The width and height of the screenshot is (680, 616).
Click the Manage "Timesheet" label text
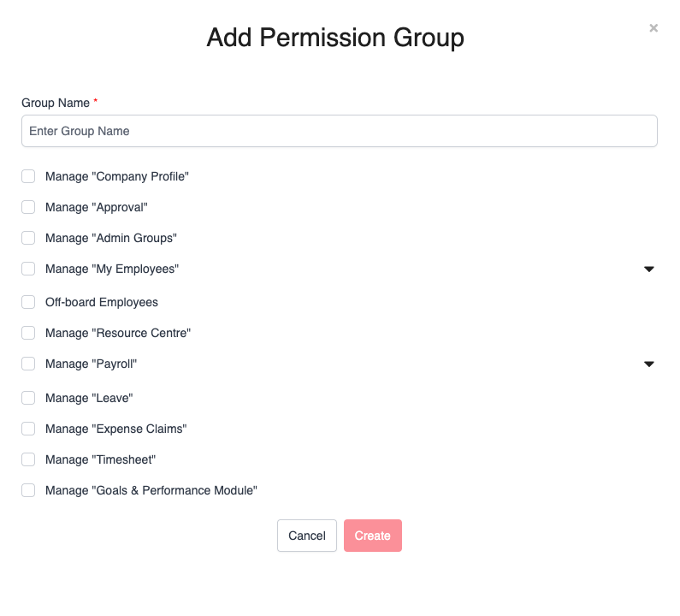[x=100, y=459]
